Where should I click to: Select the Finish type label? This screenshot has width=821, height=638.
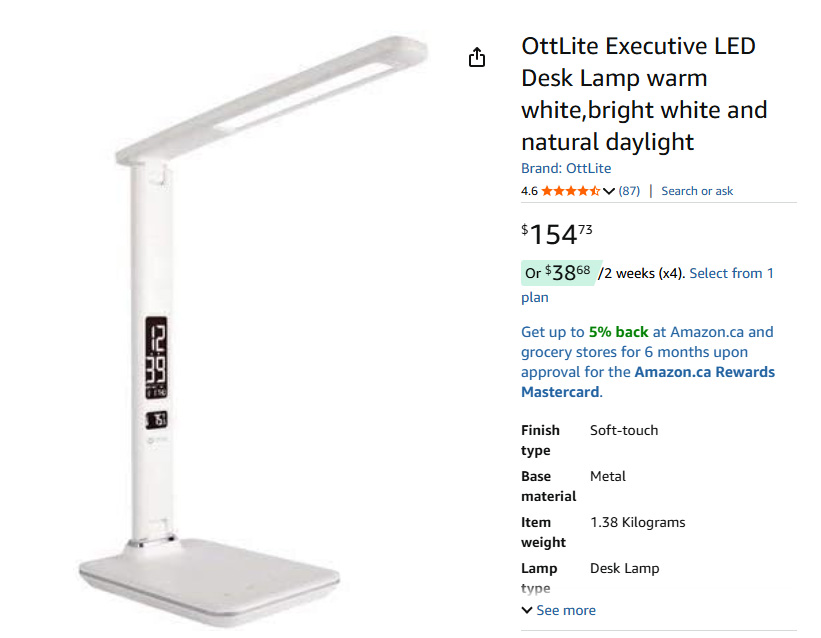tap(540, 440)
